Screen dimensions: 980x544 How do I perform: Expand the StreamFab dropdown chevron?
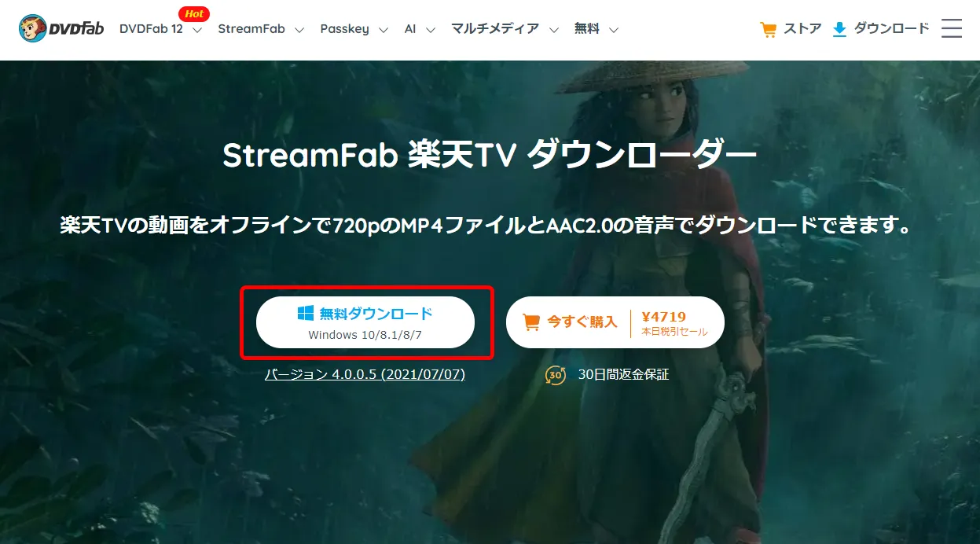tap(299, 30)
